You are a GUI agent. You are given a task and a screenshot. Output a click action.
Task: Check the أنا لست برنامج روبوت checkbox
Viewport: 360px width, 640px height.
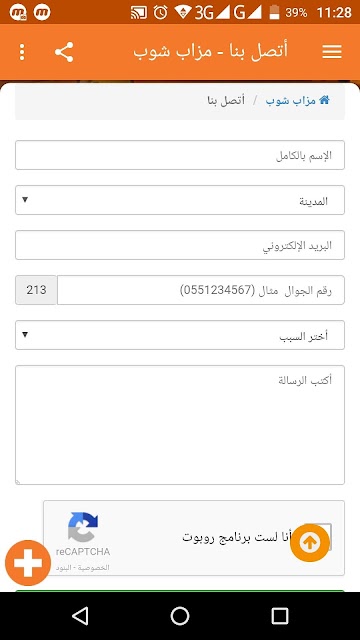319,537
